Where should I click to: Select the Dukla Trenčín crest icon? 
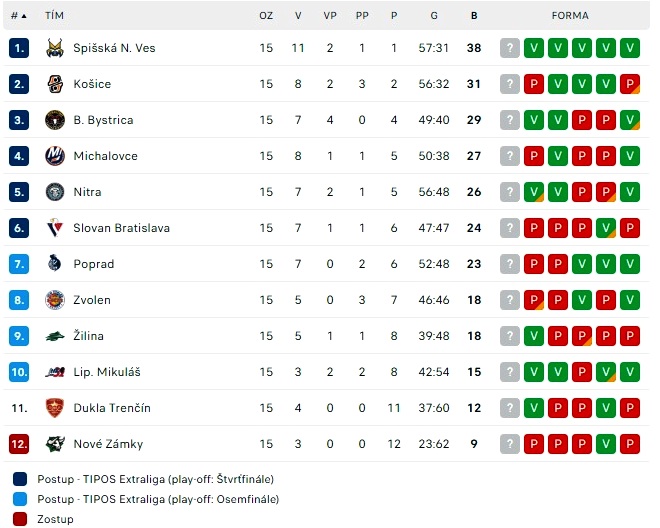55,408
